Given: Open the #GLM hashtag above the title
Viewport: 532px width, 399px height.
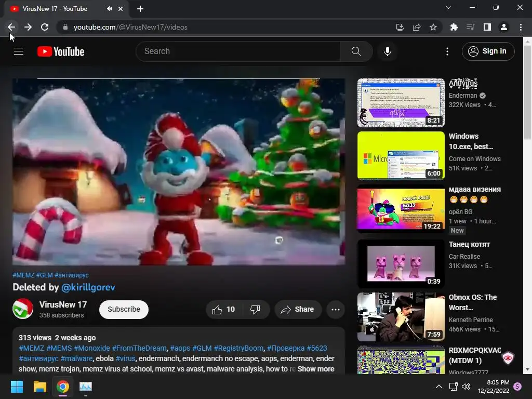Looking at the screenshot, I should pos(45,275).
